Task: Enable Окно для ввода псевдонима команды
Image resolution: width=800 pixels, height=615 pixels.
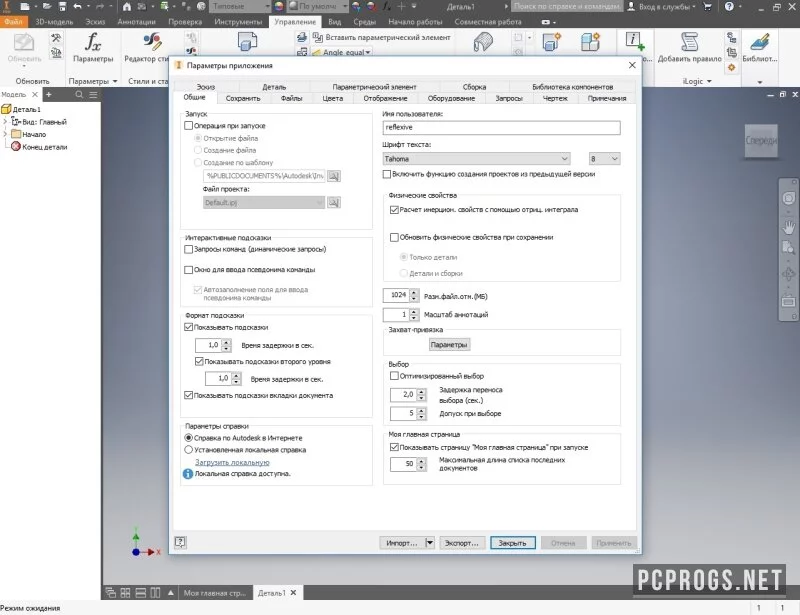Action: click(188, 269)
